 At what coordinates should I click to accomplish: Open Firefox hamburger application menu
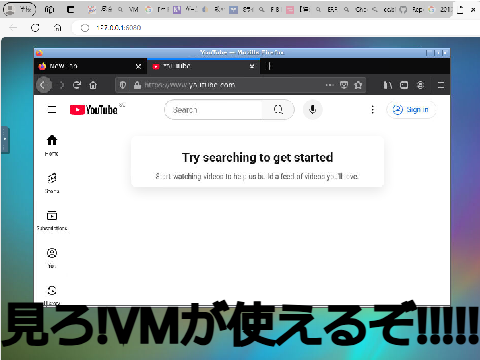(x=441, y=85)
